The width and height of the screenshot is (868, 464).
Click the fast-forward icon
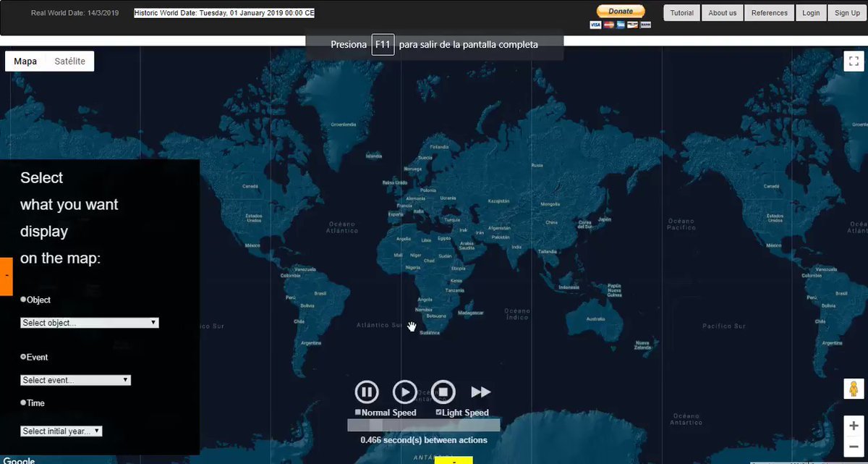[x=481, y=392]
